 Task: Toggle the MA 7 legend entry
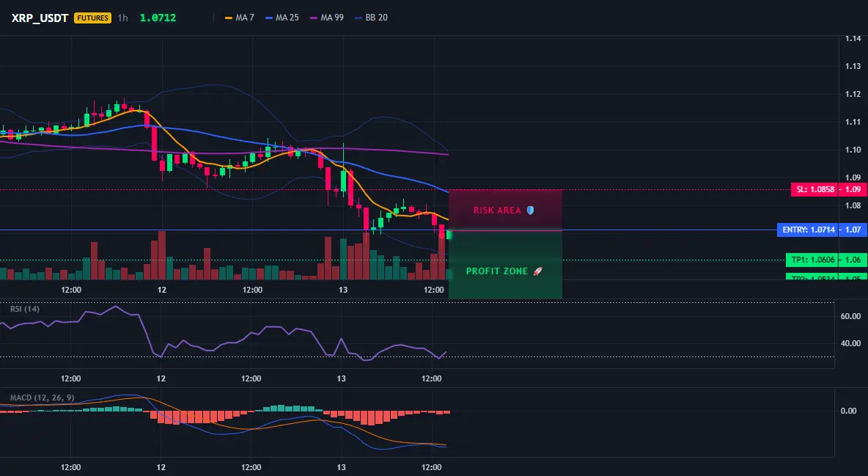(x=240, y=18)
